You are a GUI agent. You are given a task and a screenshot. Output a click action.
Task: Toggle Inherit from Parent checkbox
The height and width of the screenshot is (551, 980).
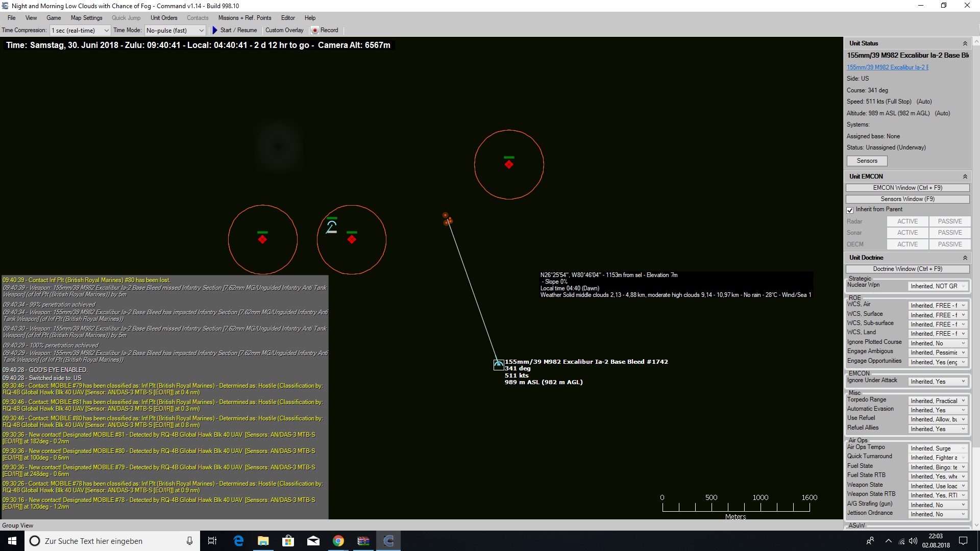tap(850, 210)
